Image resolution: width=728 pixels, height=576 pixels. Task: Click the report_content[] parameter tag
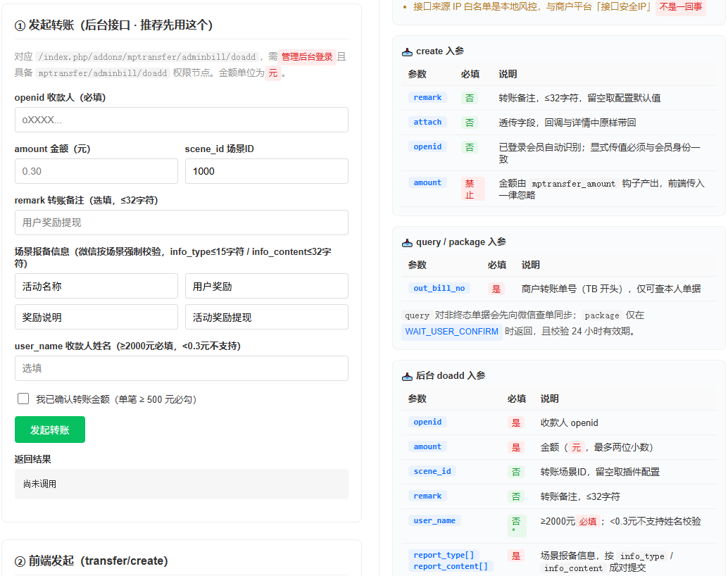(451, 566)
